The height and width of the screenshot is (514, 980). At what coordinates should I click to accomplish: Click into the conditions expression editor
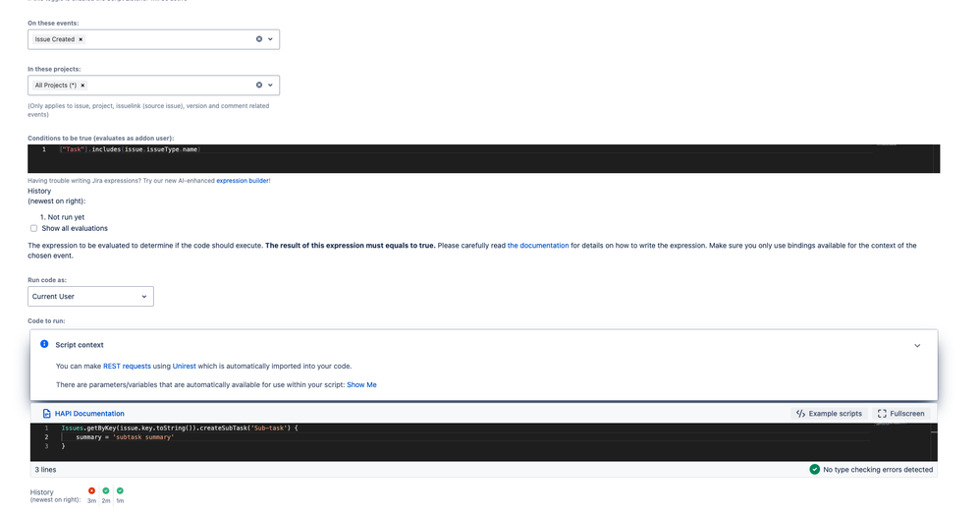[483, 158]
